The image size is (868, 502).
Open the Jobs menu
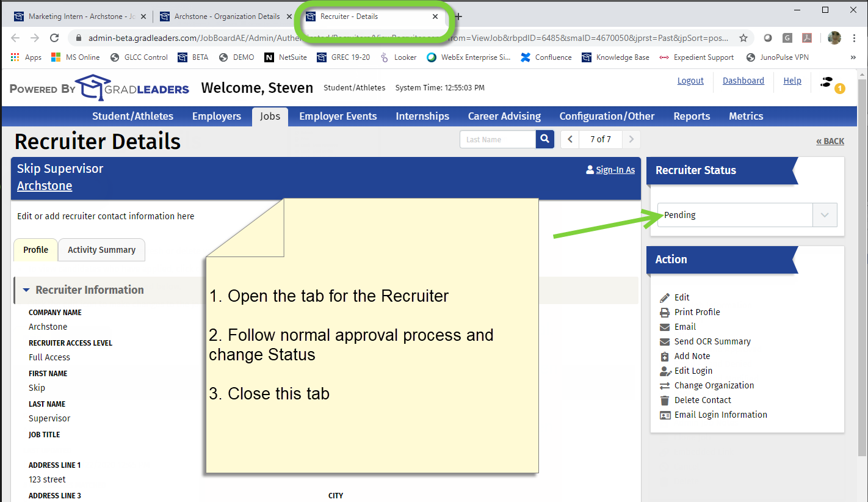coord(270,116)
